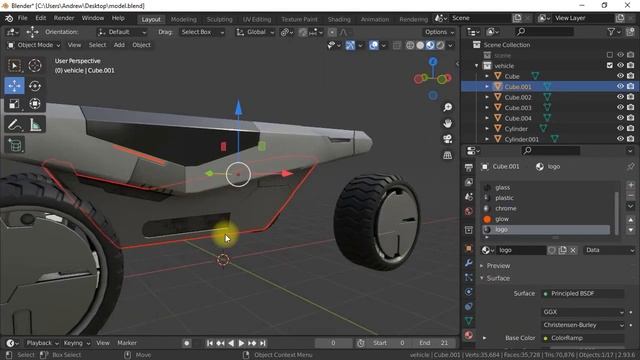Jump to the end frame
640x360 pixels.
pyautogui.click(x=263, y=343)
